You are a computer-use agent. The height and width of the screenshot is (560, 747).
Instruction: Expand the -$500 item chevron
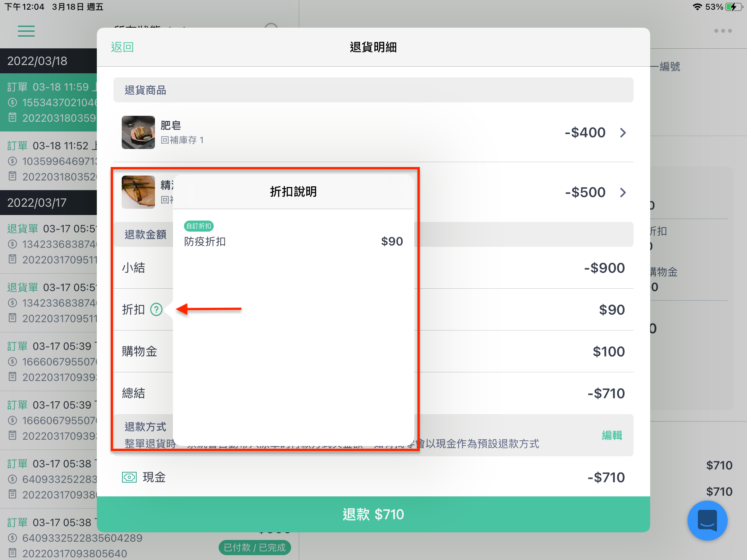(x=623, y=193)
